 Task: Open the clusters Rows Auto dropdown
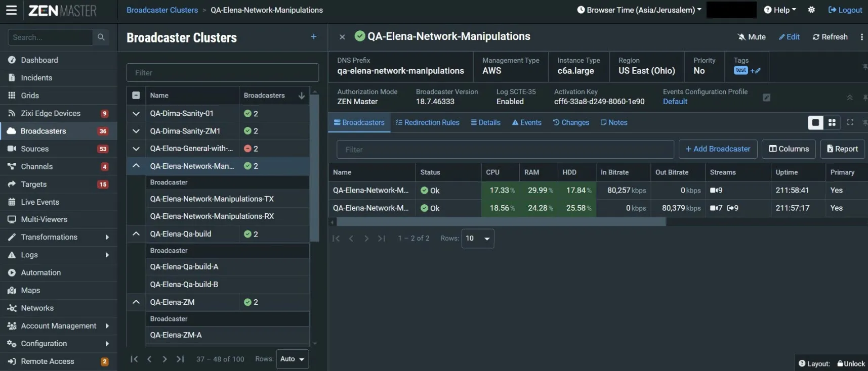293,359
